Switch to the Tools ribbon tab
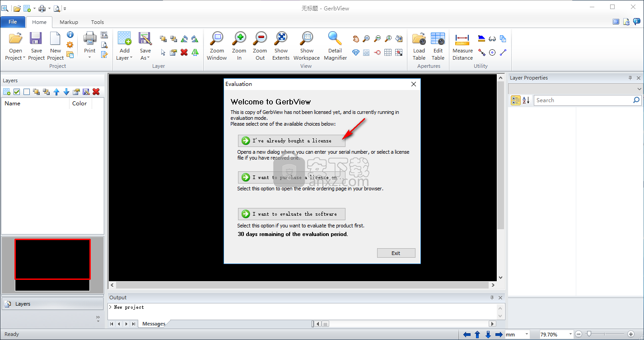 [98, 22]
